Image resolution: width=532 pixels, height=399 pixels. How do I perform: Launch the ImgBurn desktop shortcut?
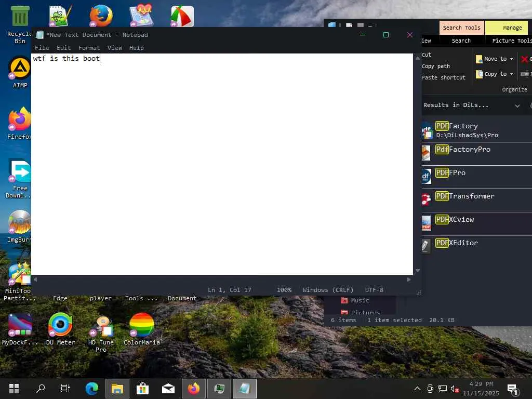tap(20, 227)
